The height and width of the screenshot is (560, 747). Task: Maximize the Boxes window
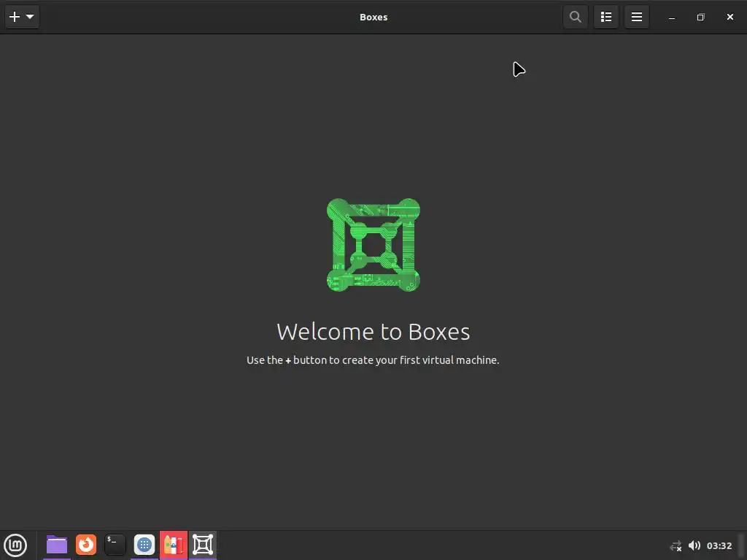coord(700,17)
